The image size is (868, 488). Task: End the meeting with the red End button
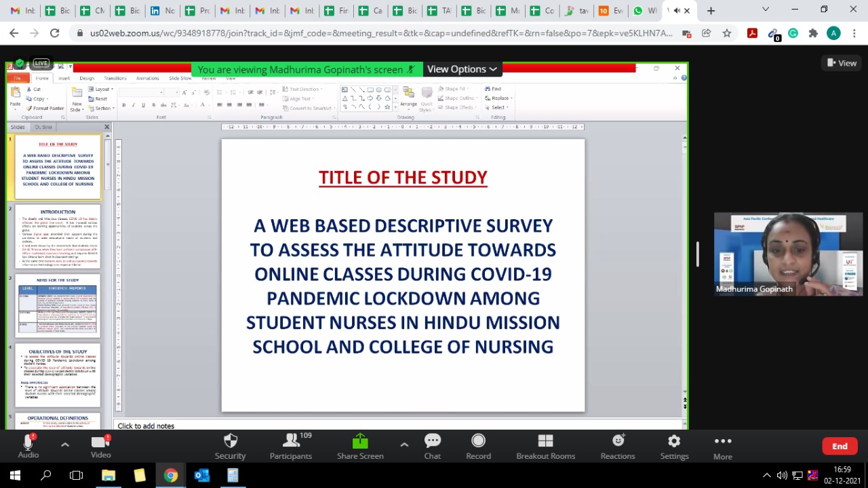840,446
